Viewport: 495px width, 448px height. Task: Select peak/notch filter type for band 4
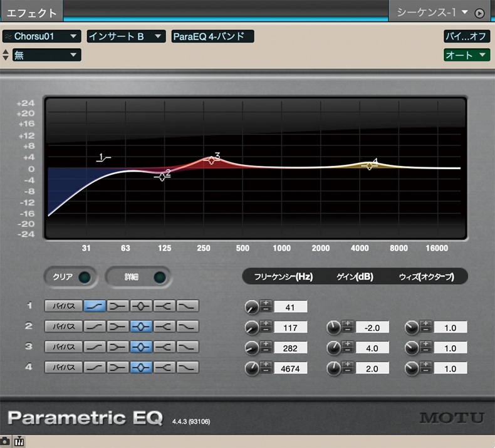[141, 367]
